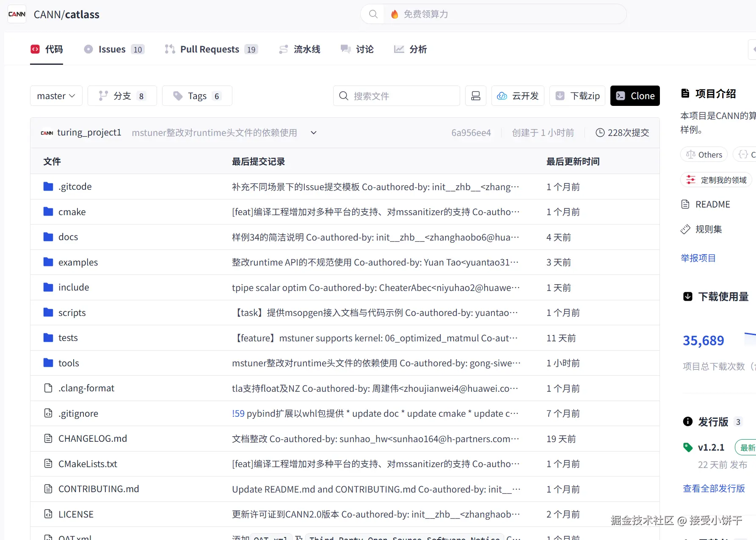Click the 下载zip button
Screen dimensions: 756x540
pos(577,96)
